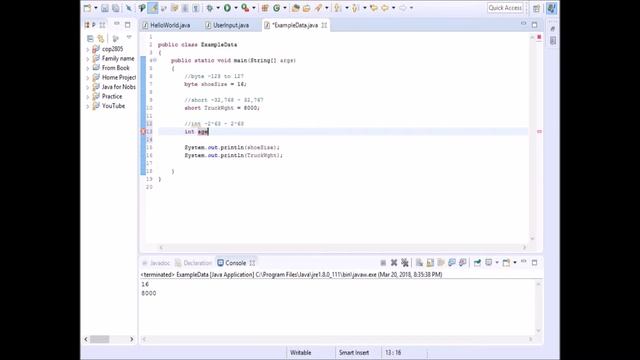Click the New Java Class icon
This screenshot has height=360, width=640.
click(277, 8)
